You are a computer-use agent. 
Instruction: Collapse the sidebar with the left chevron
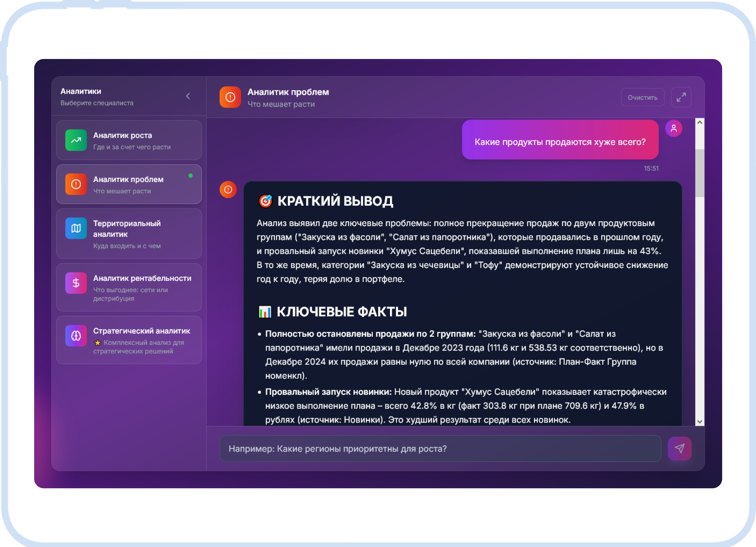click(x=189, y=96)
